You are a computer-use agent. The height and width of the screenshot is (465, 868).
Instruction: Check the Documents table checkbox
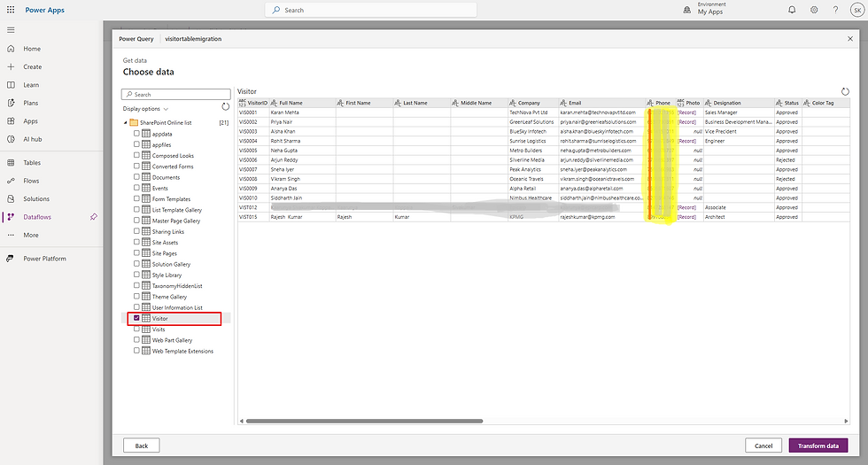[x=136, y=177]
